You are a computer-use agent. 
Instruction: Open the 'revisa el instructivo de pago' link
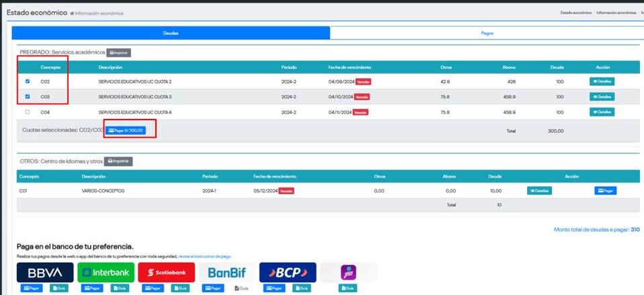(x=205, y=257)
